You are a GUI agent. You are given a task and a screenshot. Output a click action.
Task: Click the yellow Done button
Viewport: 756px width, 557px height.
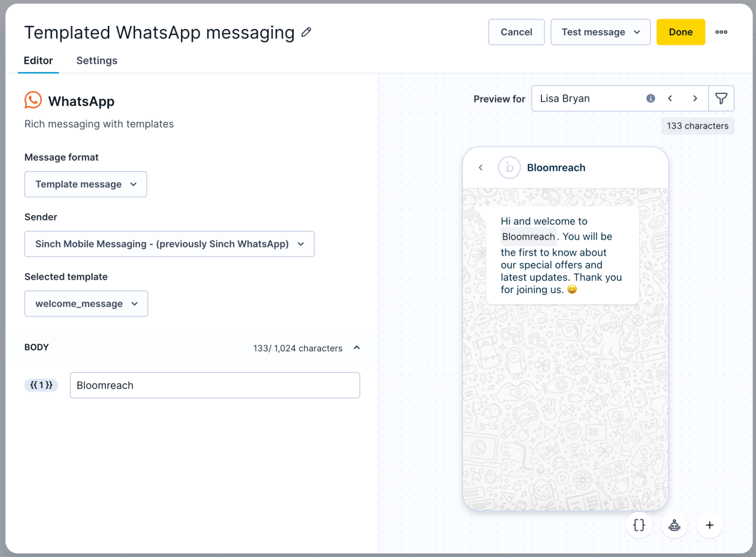(x=680, y=32)
